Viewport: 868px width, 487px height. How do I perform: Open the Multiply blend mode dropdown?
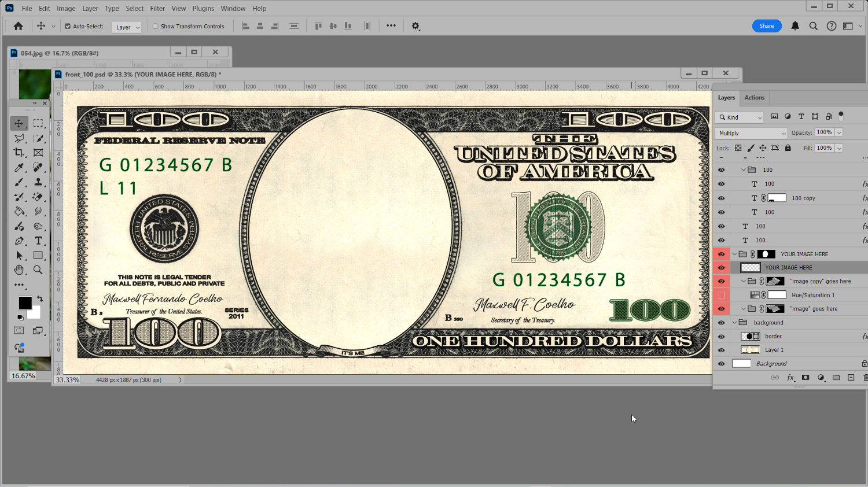[x=751, y=133]
